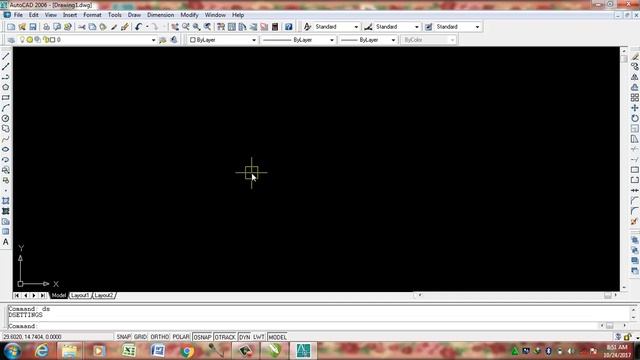Open the undo history dropdown arrow
Viewport: 640px width, 360px height.
pyautogui.click(x=147, y=27)
